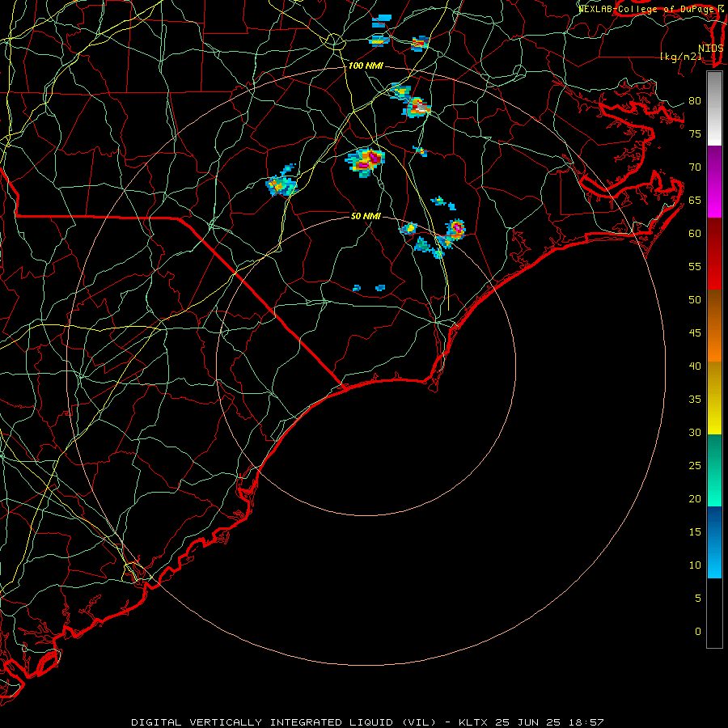728x728 pixels.
Task: Click the '[kg/m2]' units label
Action: tap(680, 57)
